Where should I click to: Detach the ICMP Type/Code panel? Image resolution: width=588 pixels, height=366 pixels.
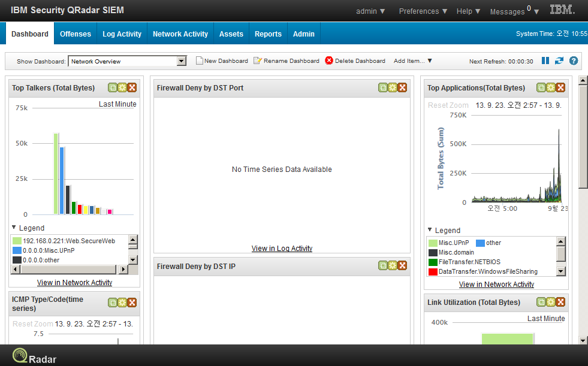(113, 303)
